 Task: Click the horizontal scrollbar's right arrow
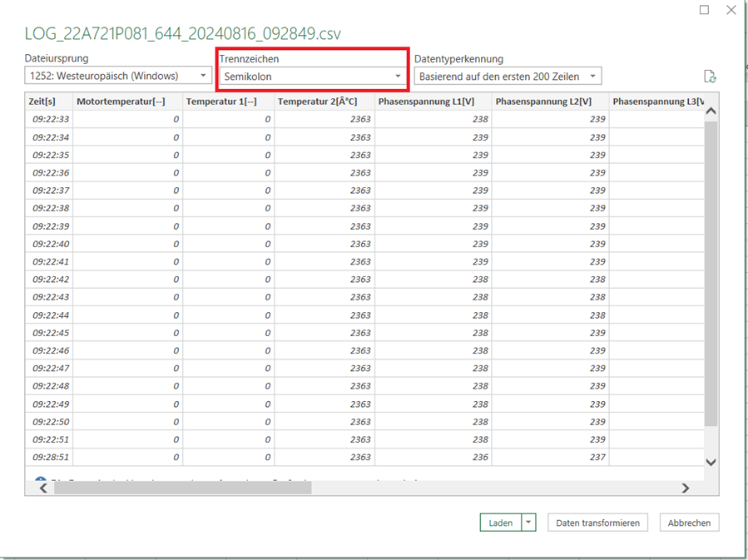click(686, 488)
